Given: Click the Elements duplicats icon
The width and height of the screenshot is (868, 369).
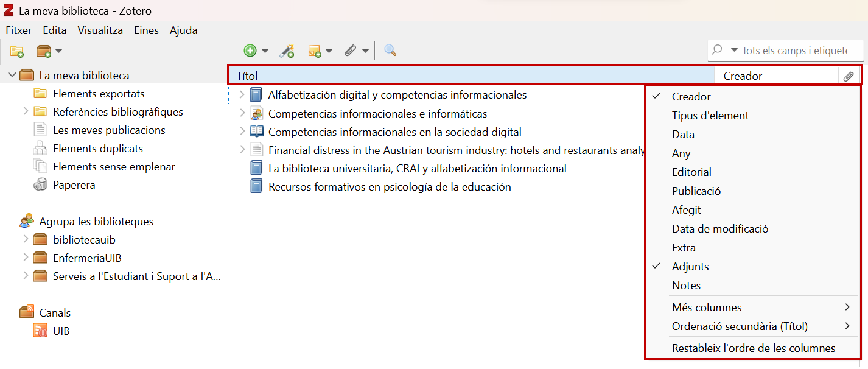Looking at the screenshot, I should (40, 148).
